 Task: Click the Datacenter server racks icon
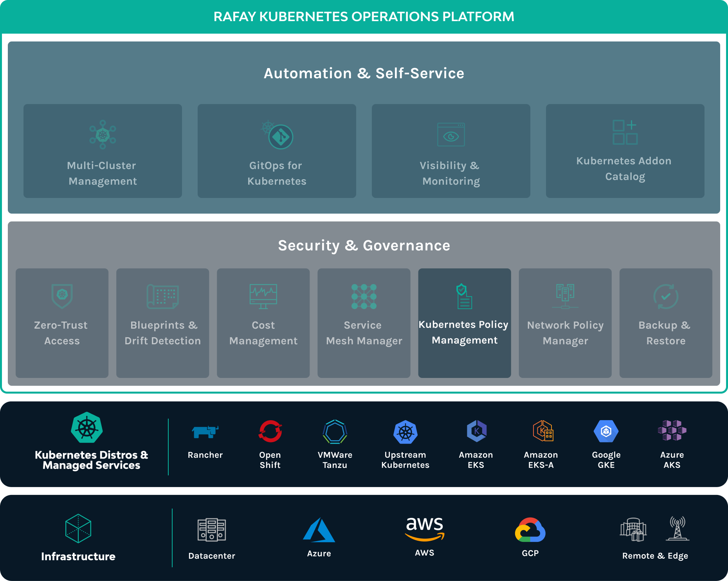click(x=212, y=530)
